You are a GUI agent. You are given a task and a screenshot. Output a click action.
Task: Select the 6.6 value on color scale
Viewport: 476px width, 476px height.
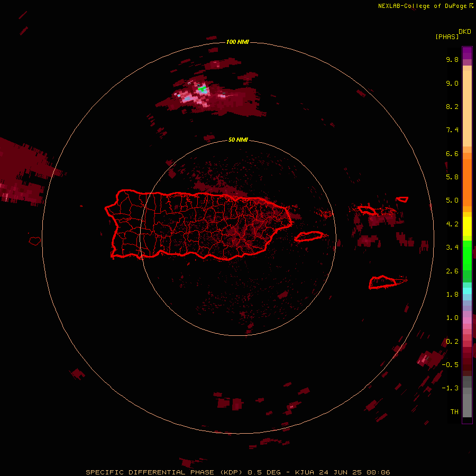coord(452,153)
